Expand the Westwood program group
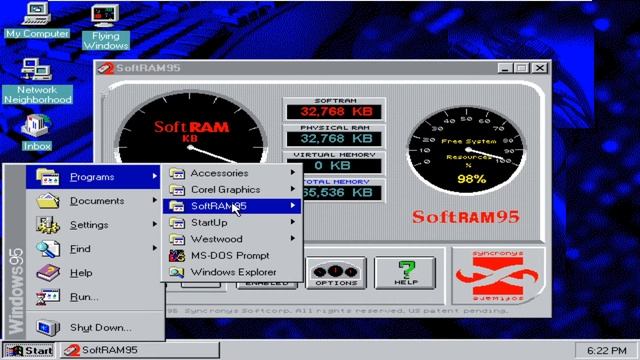This screenshot has height=360, width=640. click(232, 239)
